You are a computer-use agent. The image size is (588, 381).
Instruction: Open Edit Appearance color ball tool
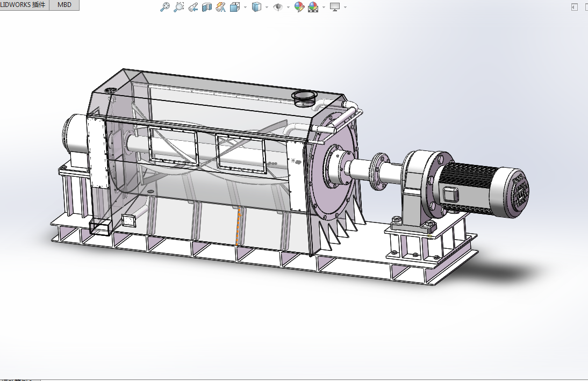299,8
